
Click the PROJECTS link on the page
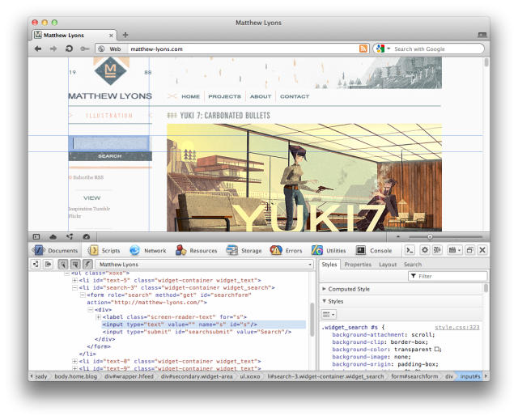pyautogui.click(x=224, y=96)
